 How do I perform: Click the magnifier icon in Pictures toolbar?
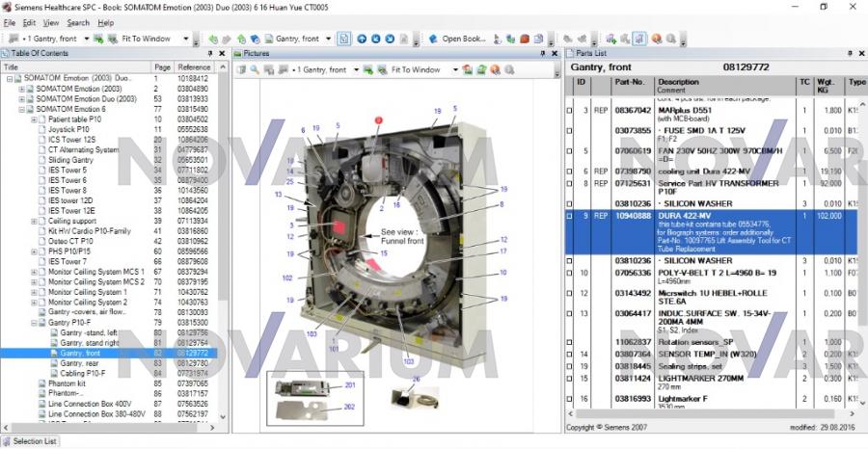coord(255,70)
